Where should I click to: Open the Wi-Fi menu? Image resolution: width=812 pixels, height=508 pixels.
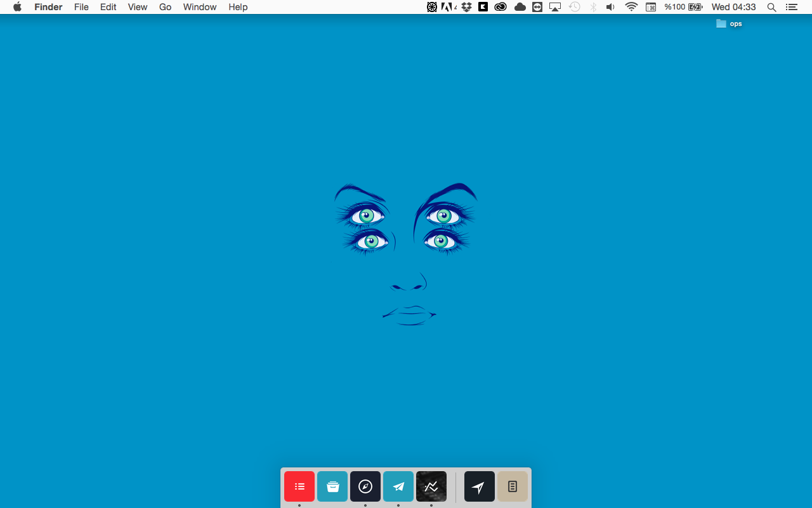[x=631, y=7]
